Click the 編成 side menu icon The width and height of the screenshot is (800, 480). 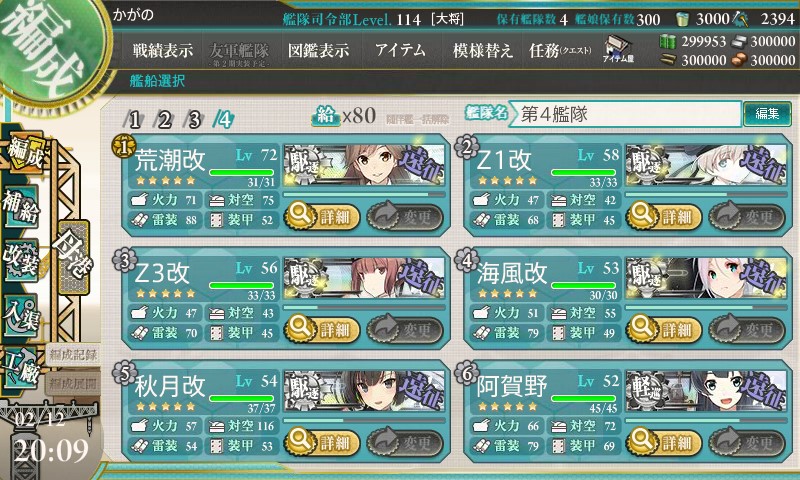24,152
